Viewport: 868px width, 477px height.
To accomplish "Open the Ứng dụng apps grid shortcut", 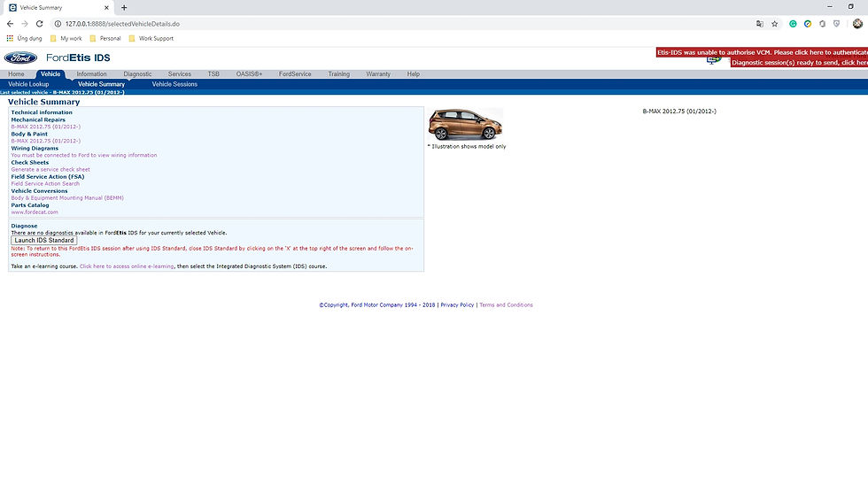I will point(25,39).
